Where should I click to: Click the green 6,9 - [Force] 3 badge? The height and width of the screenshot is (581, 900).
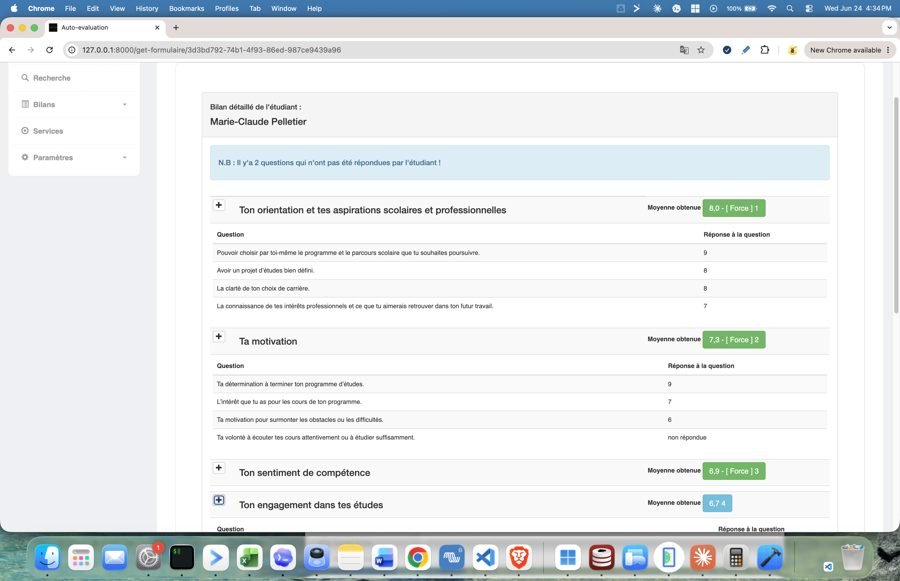734,471
